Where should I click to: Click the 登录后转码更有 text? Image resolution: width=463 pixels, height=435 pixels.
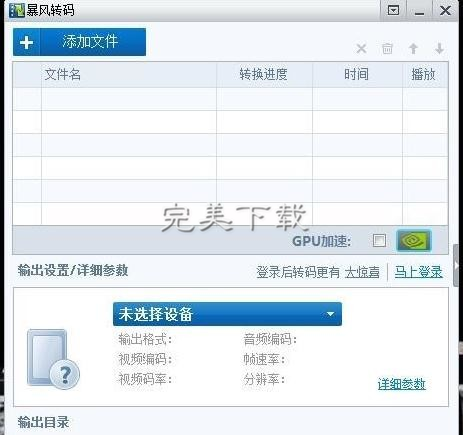tap(298, 272)
